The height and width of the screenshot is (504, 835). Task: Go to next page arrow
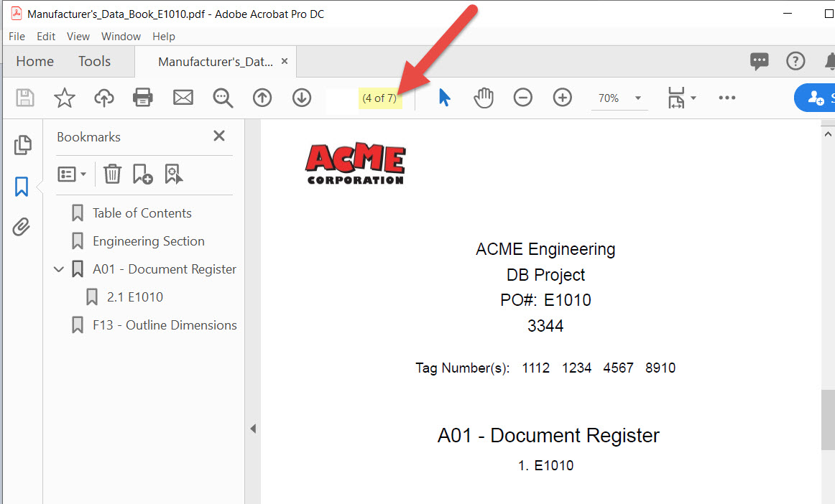click(301, 98)
